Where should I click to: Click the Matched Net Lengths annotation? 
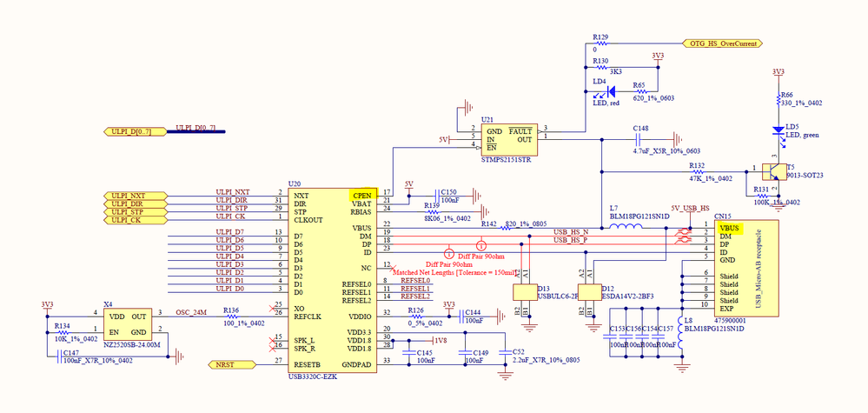coord(455,272)
